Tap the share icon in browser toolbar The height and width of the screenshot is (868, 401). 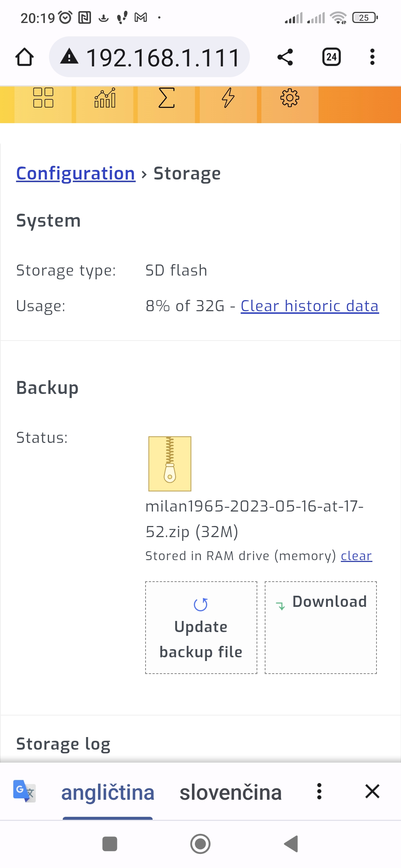pos(285,57)
